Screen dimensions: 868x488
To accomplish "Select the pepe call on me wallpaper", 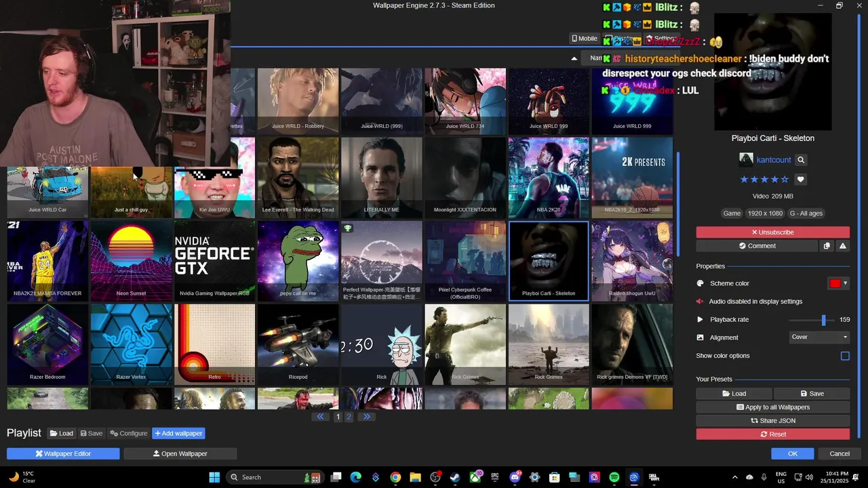I will (x=298, y=261).
